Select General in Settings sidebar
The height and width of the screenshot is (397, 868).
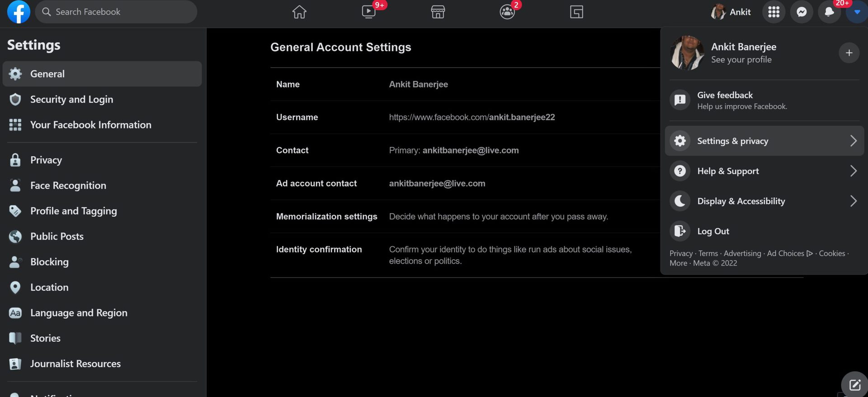[x=102, y=74]
